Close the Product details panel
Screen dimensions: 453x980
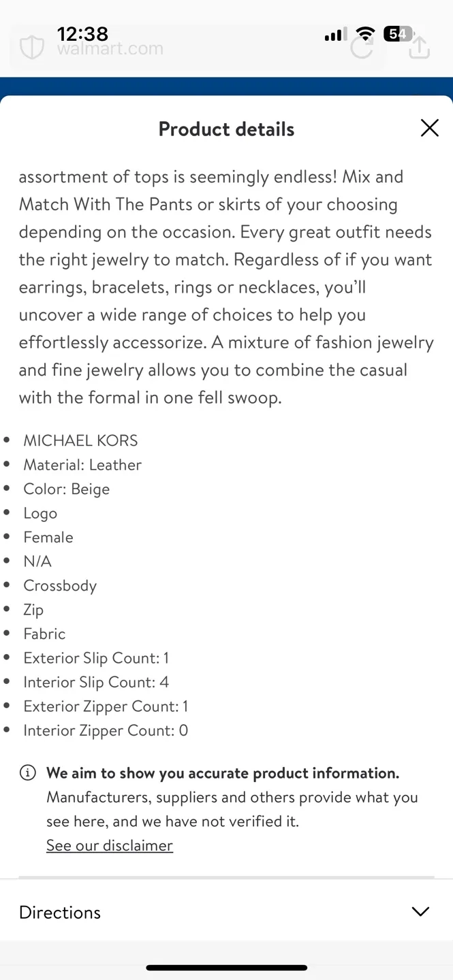click(x=429, y=128)
